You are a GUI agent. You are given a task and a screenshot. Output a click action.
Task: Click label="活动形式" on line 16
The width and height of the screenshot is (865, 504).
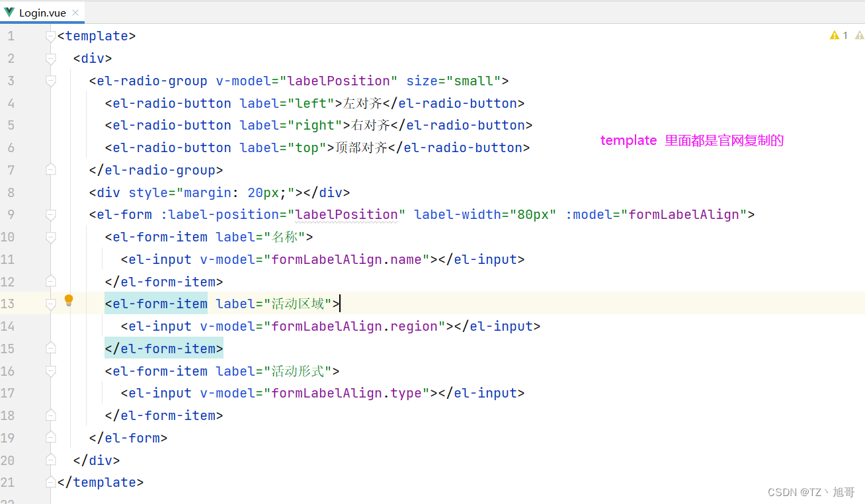pyautogui.click(x=274, y=371)
